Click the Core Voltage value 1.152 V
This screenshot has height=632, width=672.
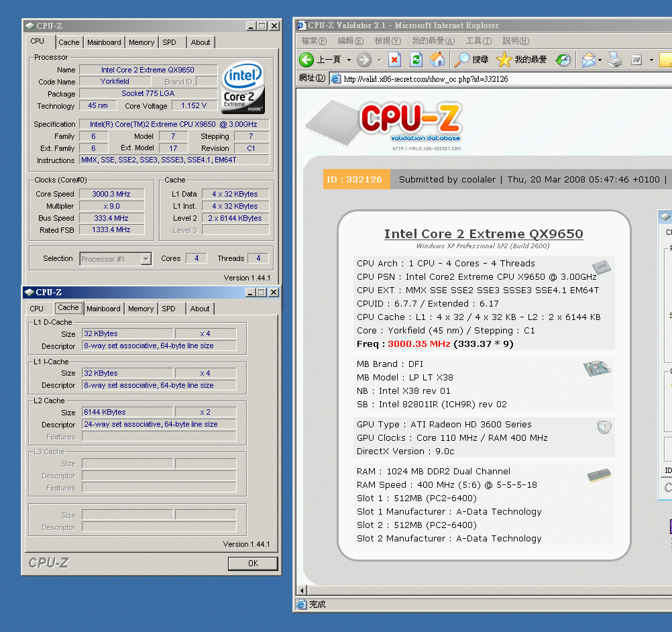[194, 105]
